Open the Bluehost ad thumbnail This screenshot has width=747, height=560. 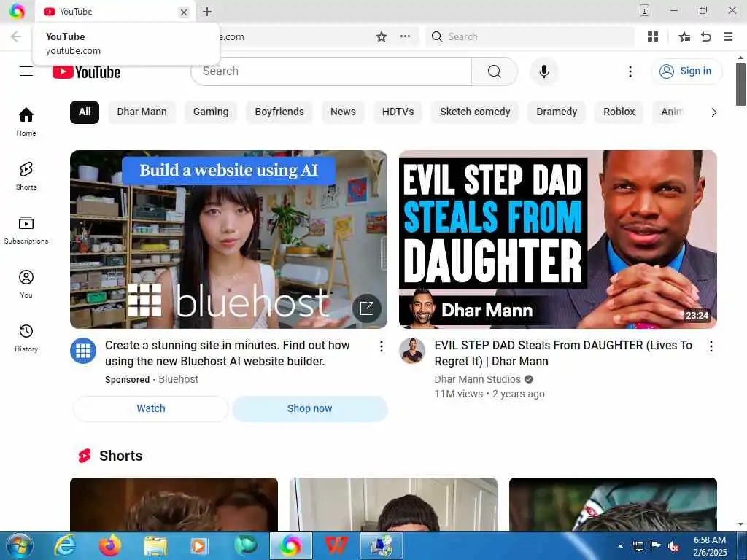[x=228, y=239]
